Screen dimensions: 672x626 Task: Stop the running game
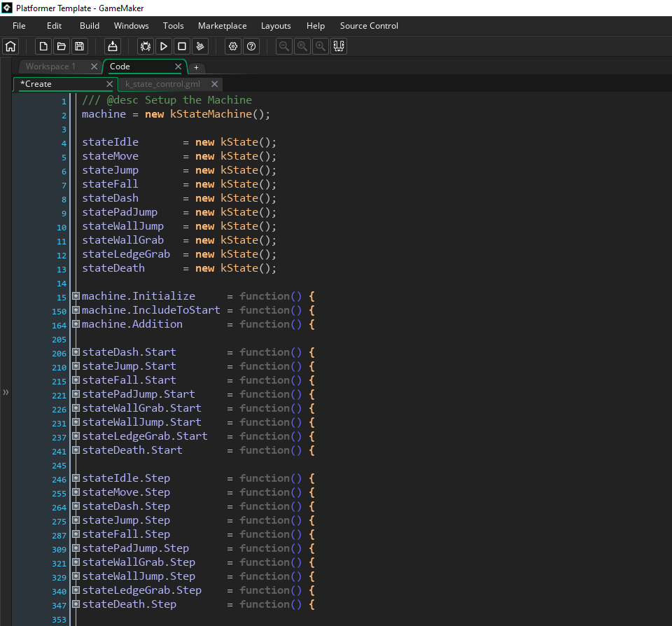click(x=182, y=47)
